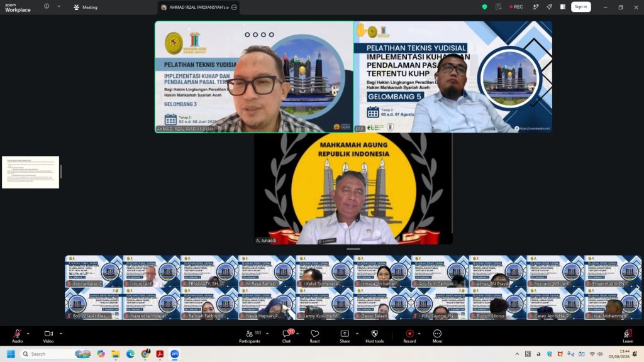Click Lenny Kusuma participant tile
644x362 pixels.
(x=325, y=304)
